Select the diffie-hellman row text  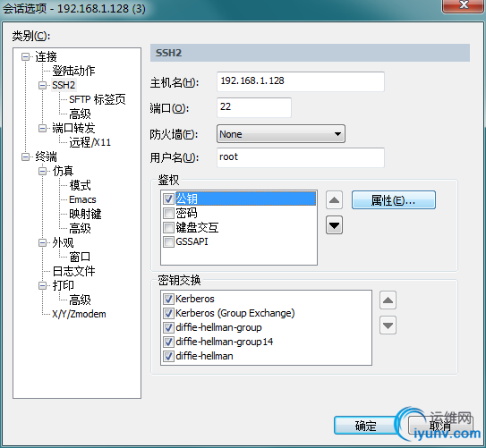pyautogui.click(x=204, y=356)
